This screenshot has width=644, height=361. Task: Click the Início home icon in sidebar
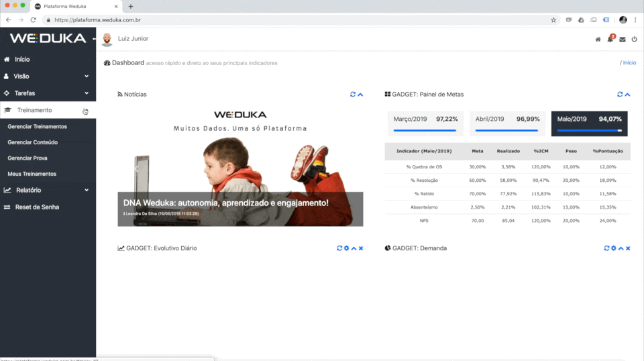pos(7,59)
